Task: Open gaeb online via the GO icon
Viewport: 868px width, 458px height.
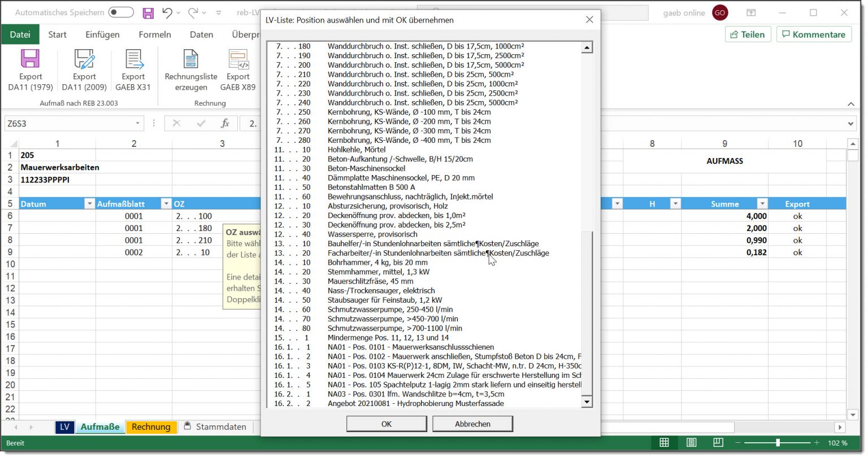Action: click(x=719, y=12)
